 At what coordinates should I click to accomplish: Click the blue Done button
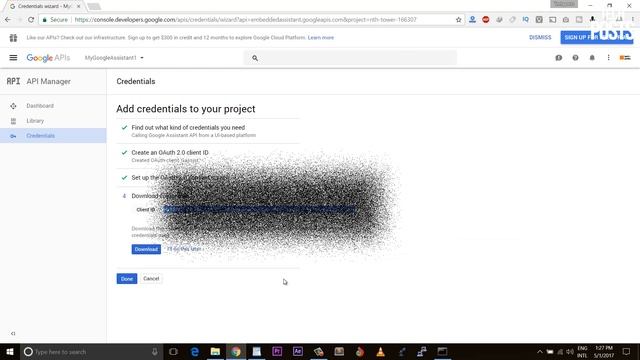127,279
